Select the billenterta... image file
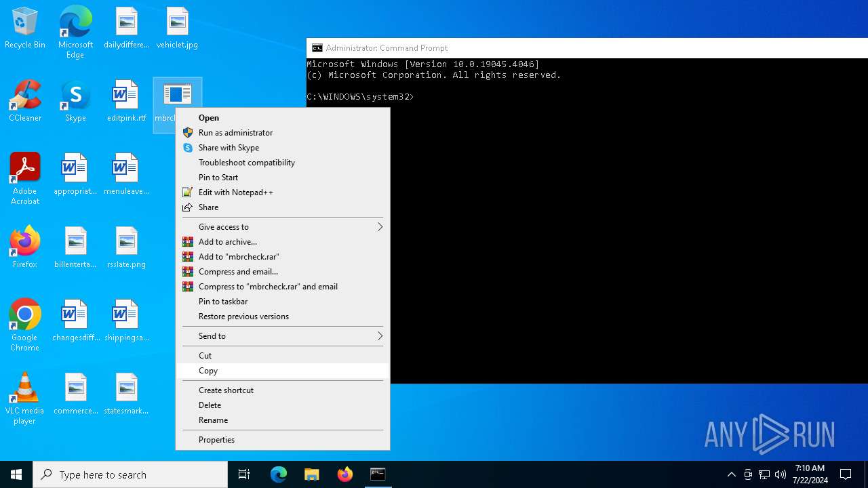This screenshot has width=868, height=488. [75, 248]
